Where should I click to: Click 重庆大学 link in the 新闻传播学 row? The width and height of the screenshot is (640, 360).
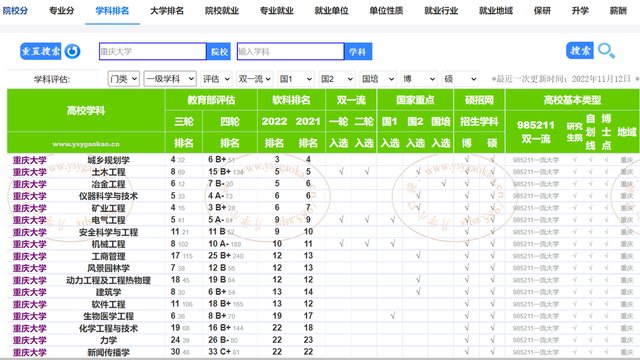click(x=29, y=352)
